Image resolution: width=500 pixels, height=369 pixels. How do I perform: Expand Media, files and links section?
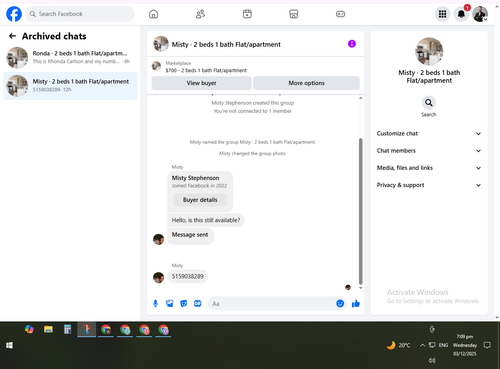tap(429, 168)
